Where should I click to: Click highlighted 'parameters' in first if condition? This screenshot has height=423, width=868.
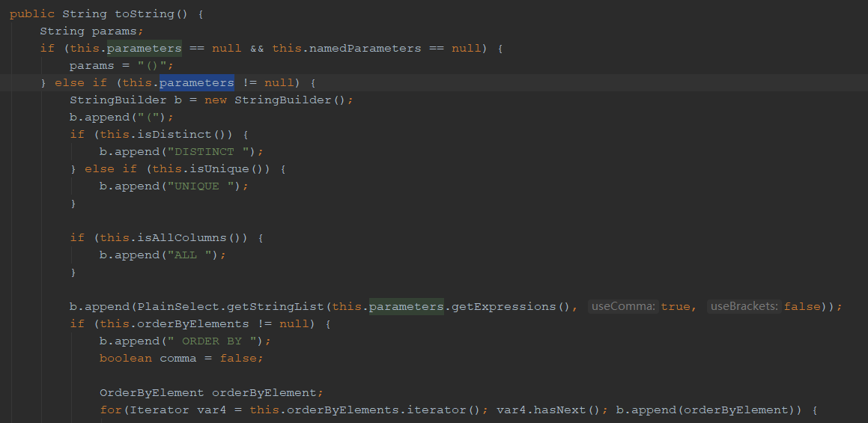(x=145, y=48)
